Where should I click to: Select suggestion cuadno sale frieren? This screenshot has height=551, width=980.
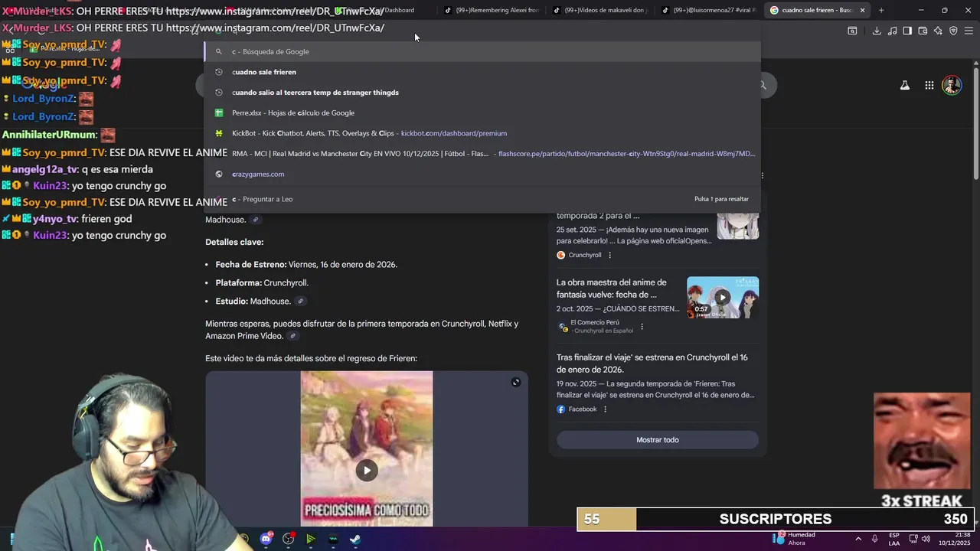[482, 72]
